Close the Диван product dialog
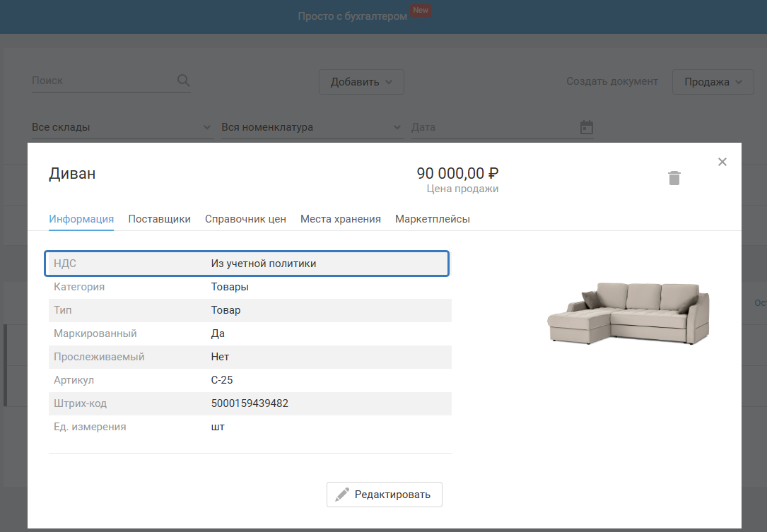 point(722,162)
